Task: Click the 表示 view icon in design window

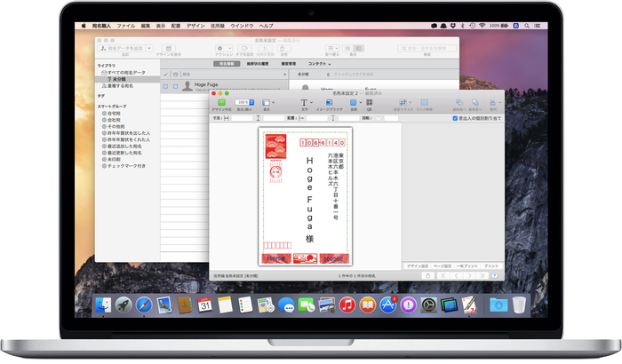Action: pos(266,102)
